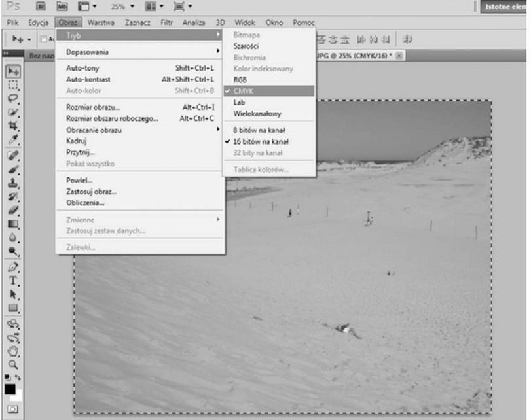The width and height of the screenshot is (531, 420).
Task: Select the Move tool in toolbox
Action: pos(12,71)
